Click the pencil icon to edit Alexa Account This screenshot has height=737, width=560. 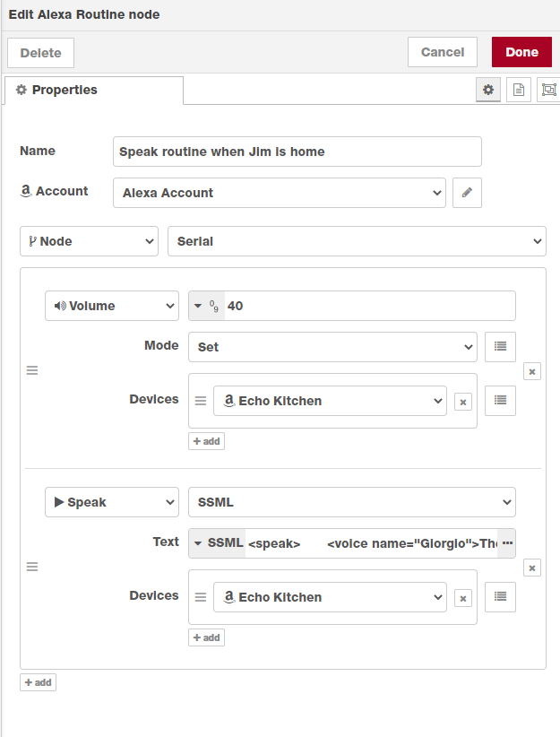click(467, 192)
